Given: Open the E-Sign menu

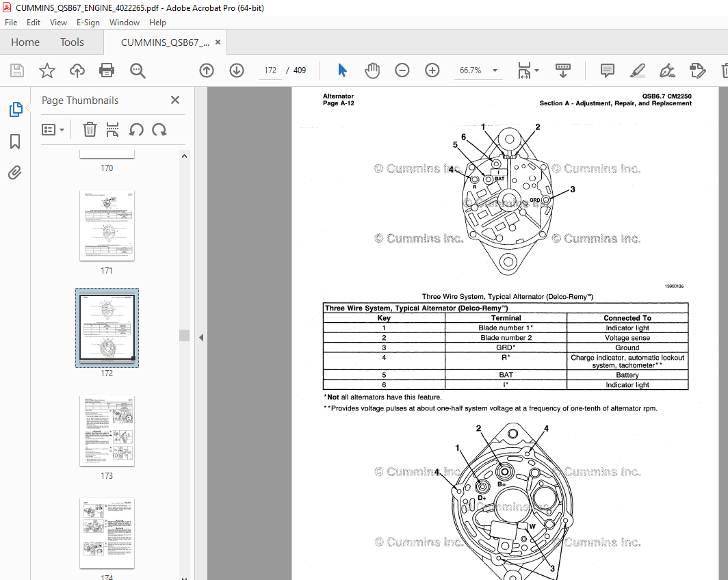Looking at the screenshot, I should [x=88, y=23].
